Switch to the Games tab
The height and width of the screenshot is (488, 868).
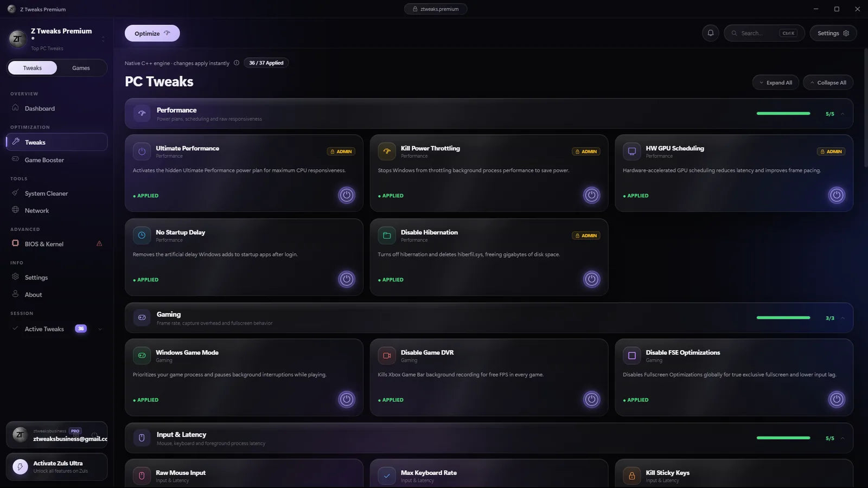tap(81, 68)
